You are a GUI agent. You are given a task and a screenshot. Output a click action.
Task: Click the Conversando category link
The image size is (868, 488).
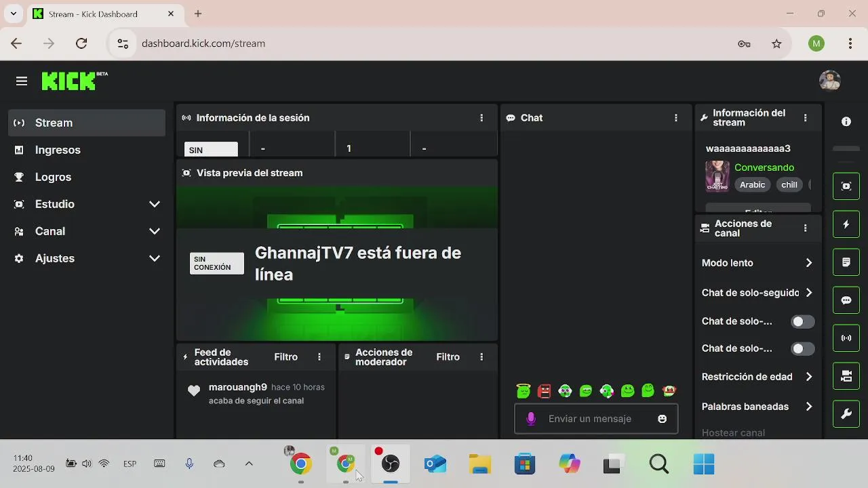pos(764,167)
